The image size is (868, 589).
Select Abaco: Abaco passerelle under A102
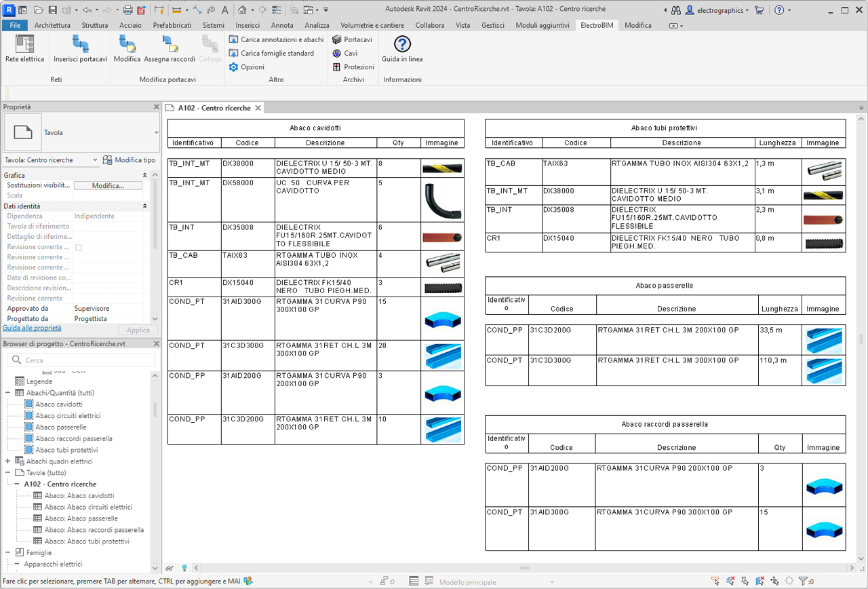click(81, 518)
